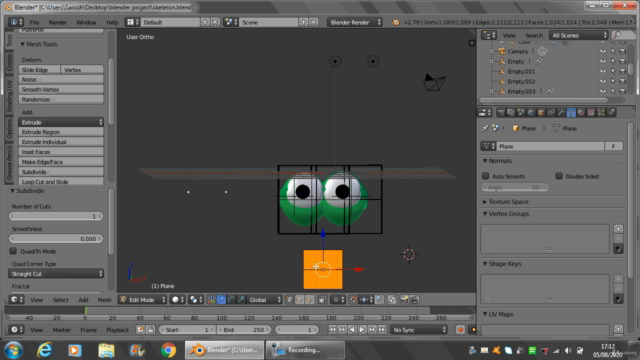Click the Smooth Vertex button
Screen dimensions: 640x360
[60, 89]
